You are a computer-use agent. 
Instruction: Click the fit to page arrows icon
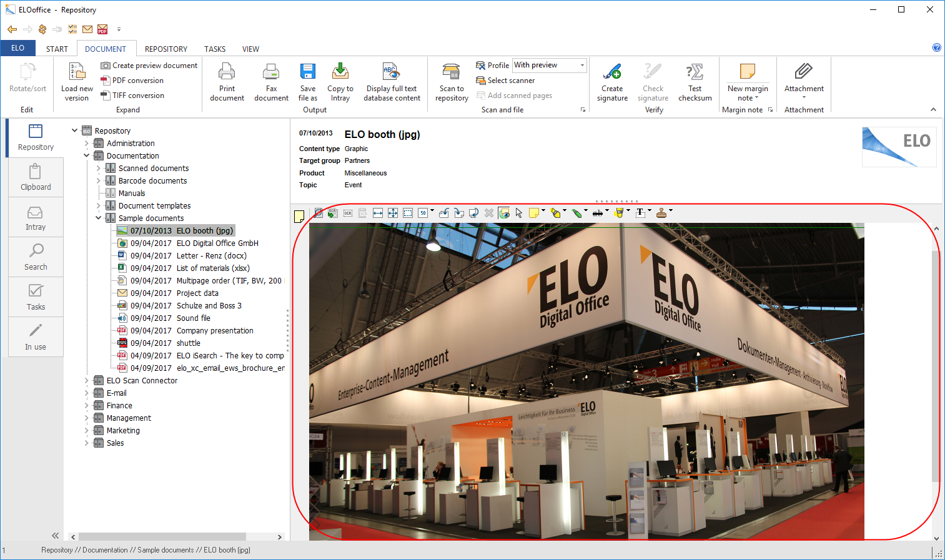click(393, 213)
